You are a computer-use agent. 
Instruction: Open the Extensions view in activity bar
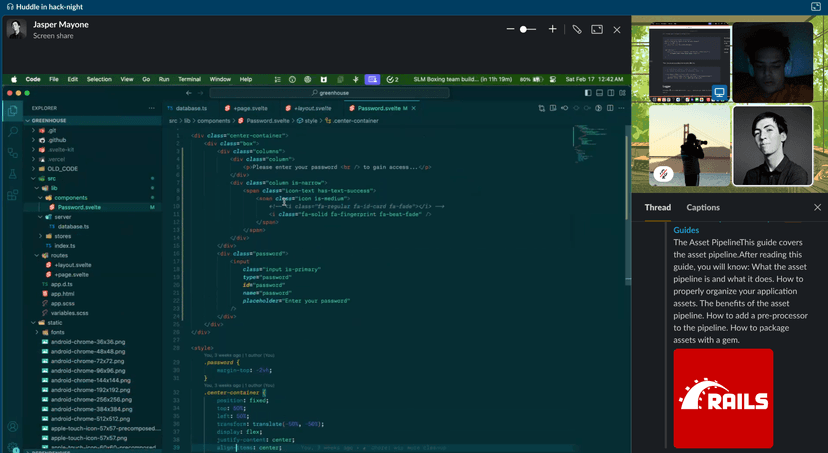coord(13,196)
